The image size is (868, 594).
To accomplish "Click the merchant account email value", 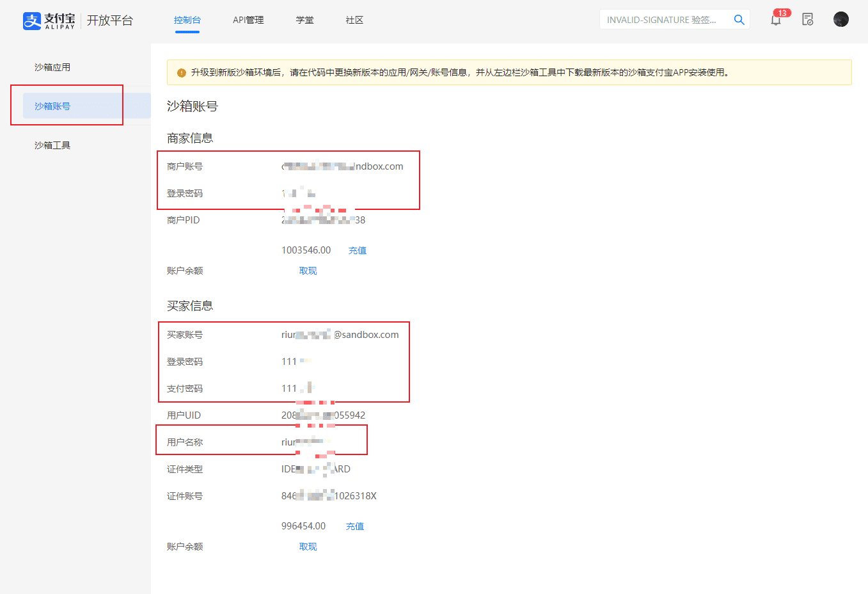I will tap(342, 166).
